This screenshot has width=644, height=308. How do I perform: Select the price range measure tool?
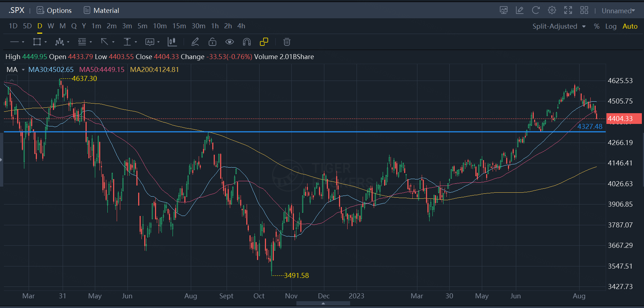127,42
